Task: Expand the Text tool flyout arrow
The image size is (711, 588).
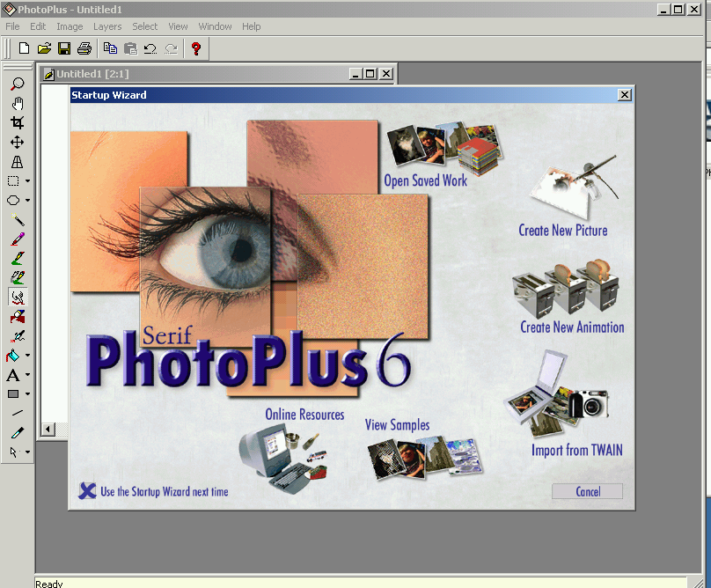Action: click(27, 375)
